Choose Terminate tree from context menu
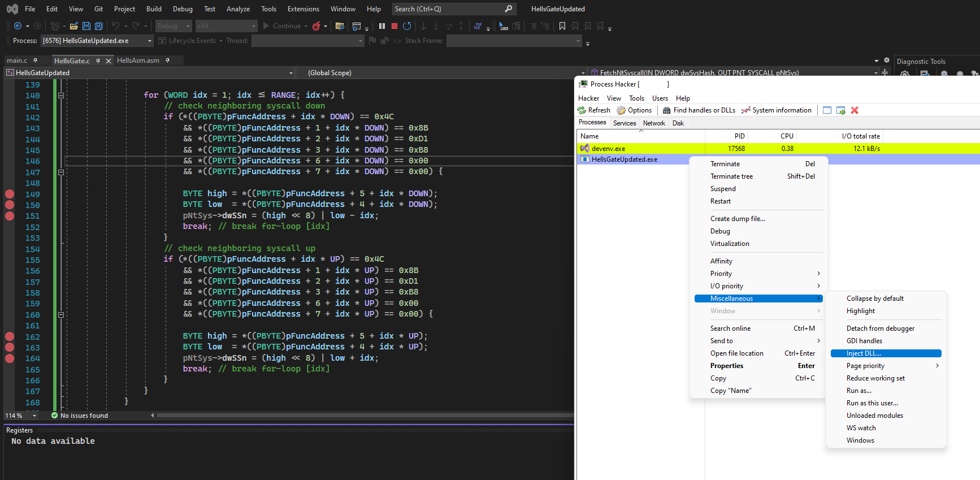Image resolution: width=980 pixels, height=480 pixels. click(x=758, y=176)
